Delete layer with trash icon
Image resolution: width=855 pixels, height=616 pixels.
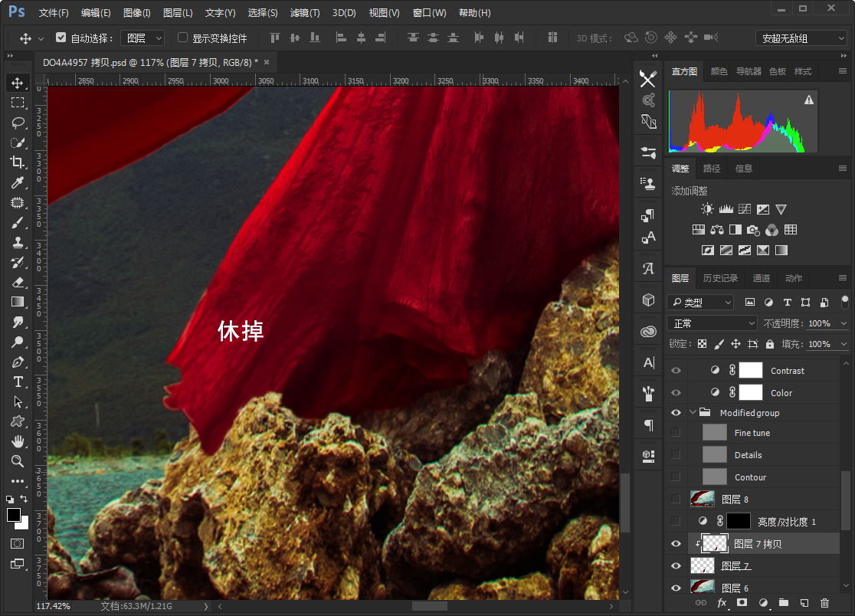click(824, 603)
